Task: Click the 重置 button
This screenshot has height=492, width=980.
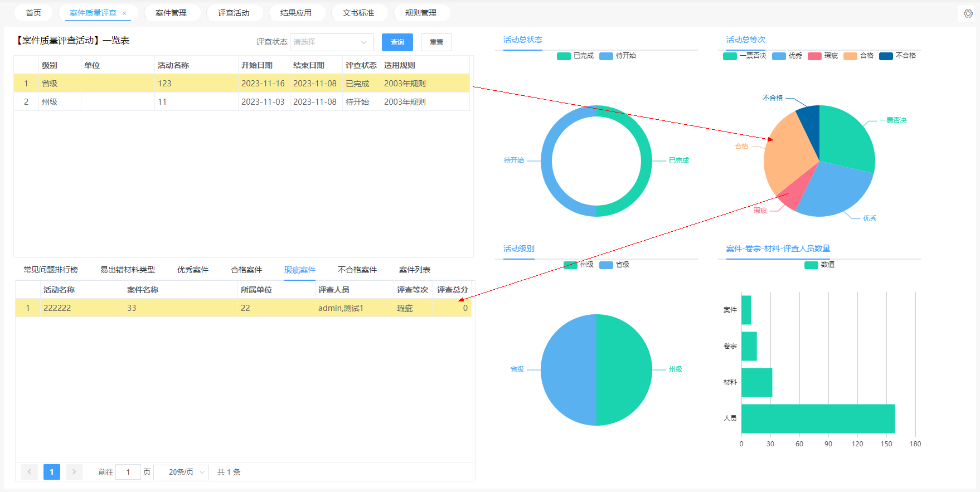Action: (x=436, y=42)
